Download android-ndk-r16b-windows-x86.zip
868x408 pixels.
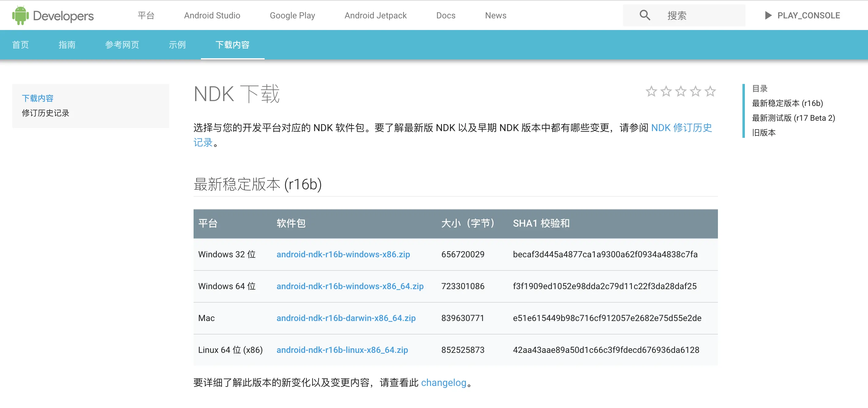click(x=343, y=254)
